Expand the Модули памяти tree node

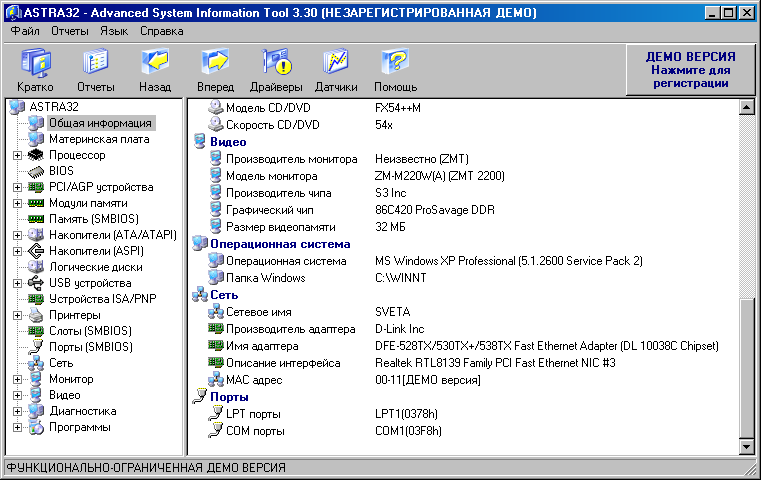click(x=17, y=203)
